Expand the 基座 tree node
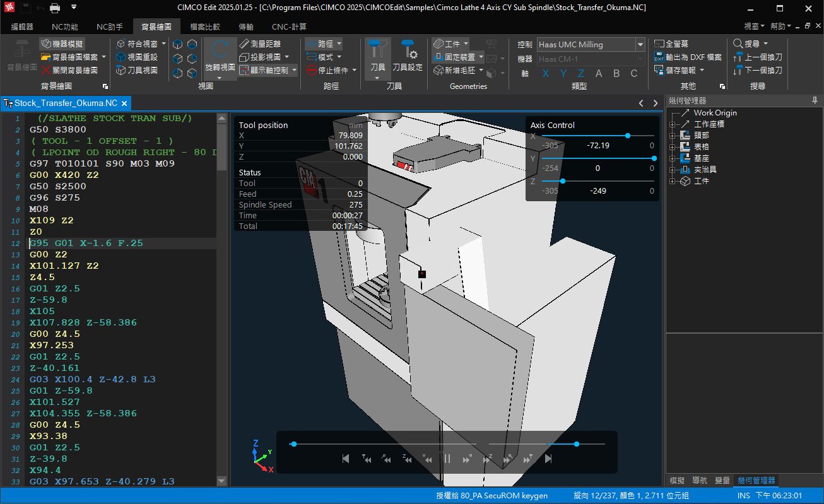Image resolution: width=824 pixels, height=504 pixels. point(673,158)
